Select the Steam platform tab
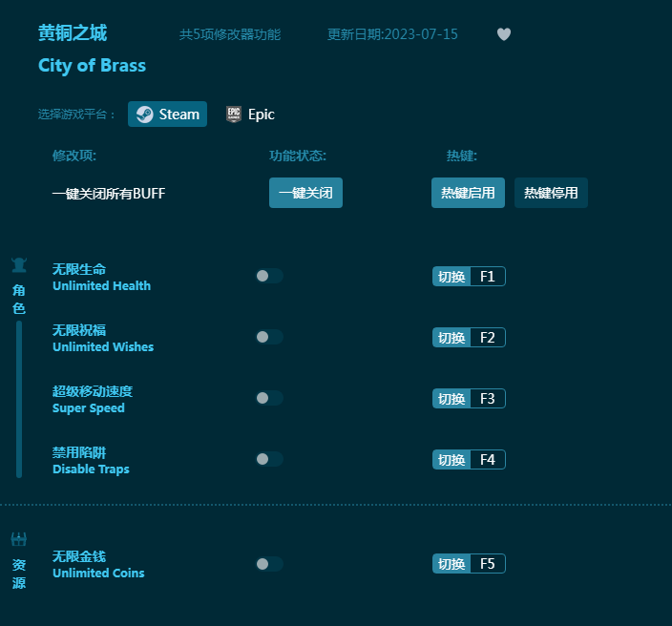 [x=168, y=115]
